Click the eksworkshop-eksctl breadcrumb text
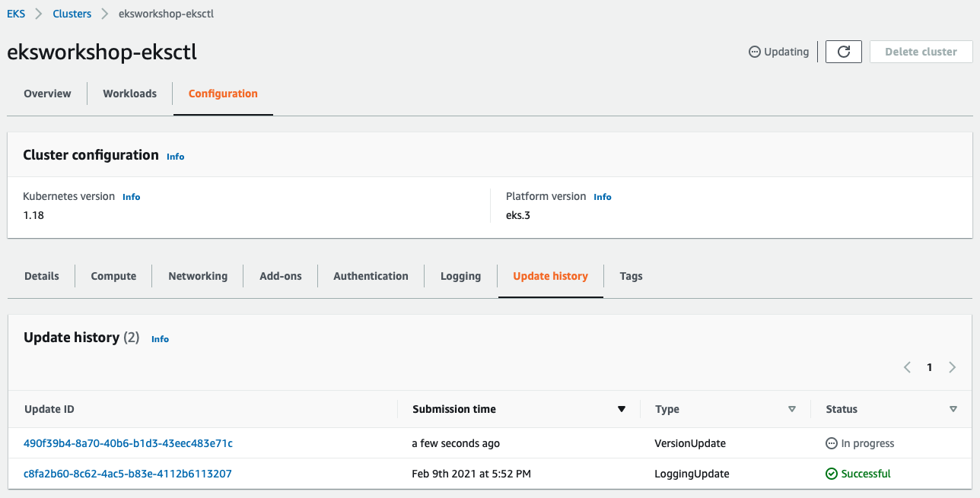The image size is (980, 498). click(x=166, y=14)
